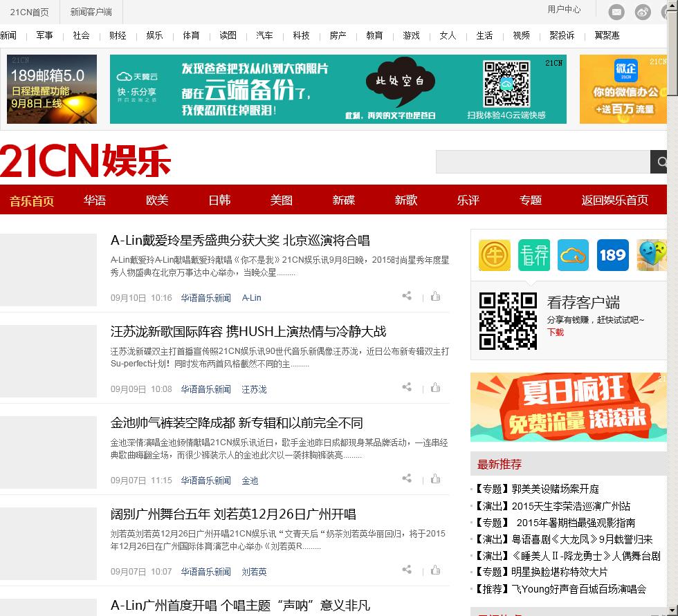Switch to the 乐评 tab
Viewport: 678px width, 616px height.
click(x=468, y=200)
